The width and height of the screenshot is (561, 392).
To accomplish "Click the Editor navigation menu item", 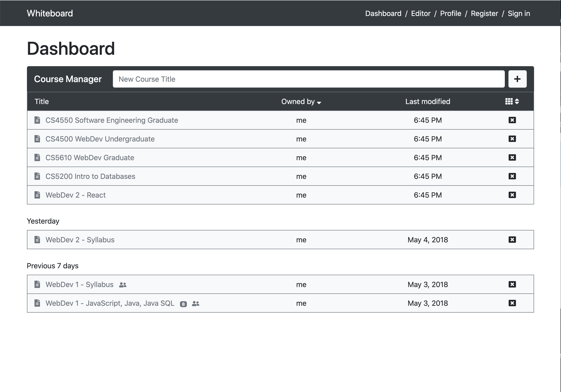I will [421, 13].
